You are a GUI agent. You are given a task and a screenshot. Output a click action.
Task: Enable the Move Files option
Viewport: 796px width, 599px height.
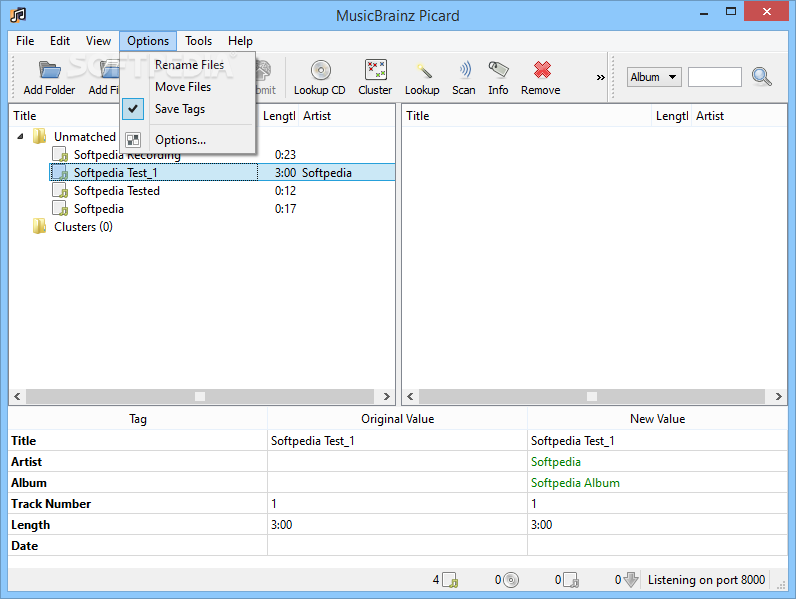[183, 87]
